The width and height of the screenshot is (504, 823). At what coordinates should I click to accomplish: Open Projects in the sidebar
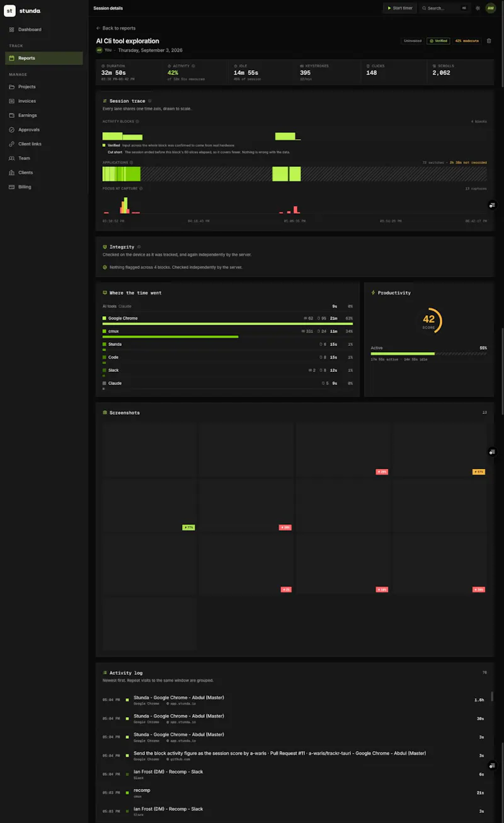(43, 87)
